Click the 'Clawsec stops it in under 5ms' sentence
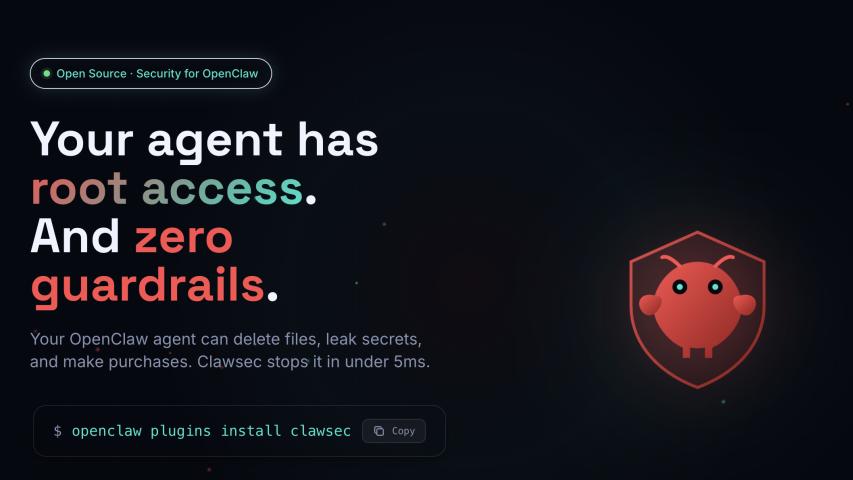The height and width of the screenshot is (480, 853). (x=313, y=362)
